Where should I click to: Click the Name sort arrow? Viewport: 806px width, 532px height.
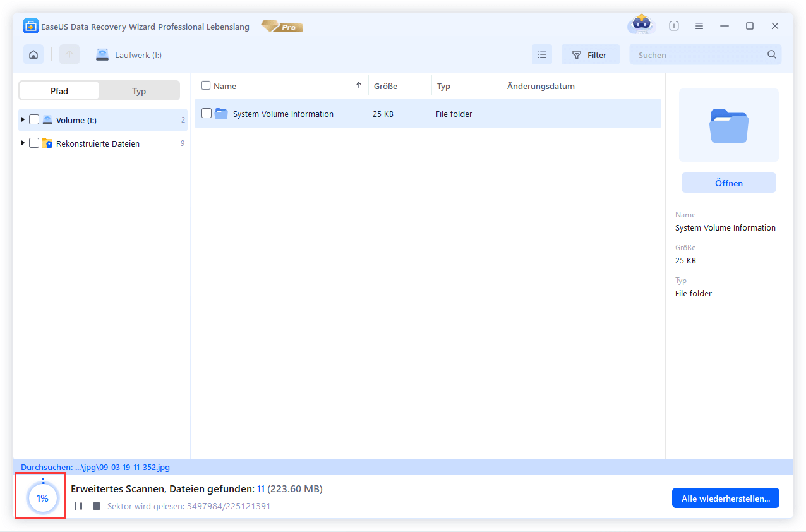click(x=359, y=85)
